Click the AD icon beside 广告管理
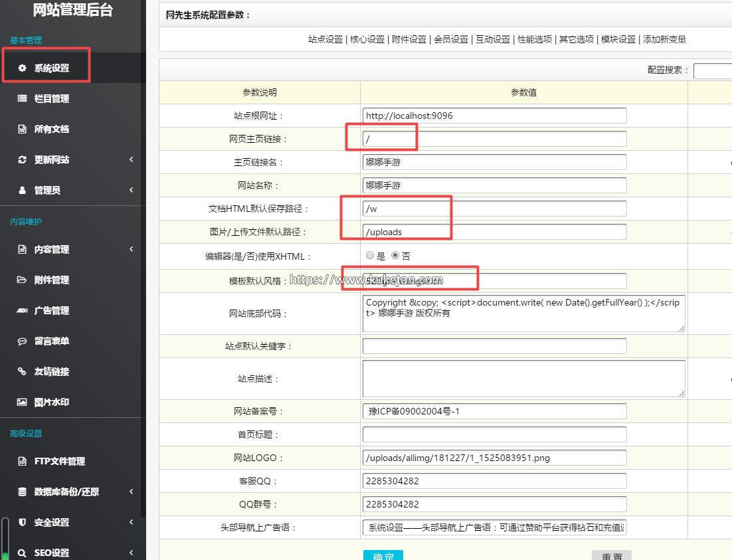The width and height of the screenshot is (732, 560). tap(22, 311)
